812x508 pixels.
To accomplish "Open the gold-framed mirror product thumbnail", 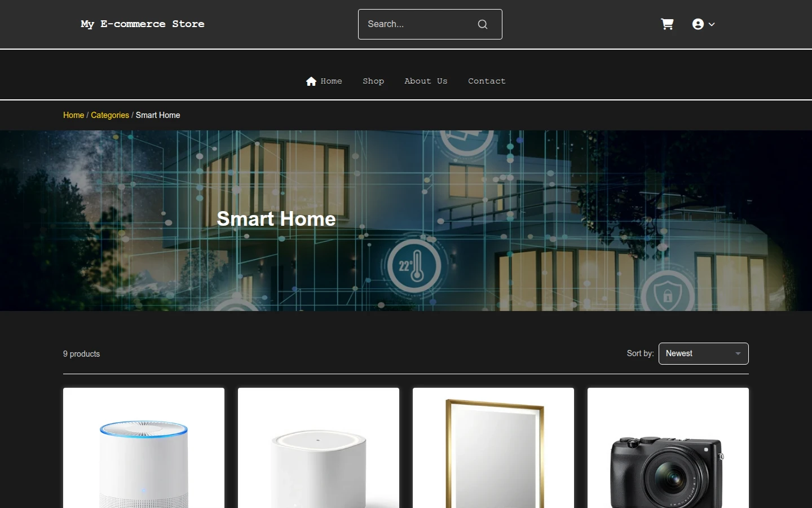I will [493, 448].
